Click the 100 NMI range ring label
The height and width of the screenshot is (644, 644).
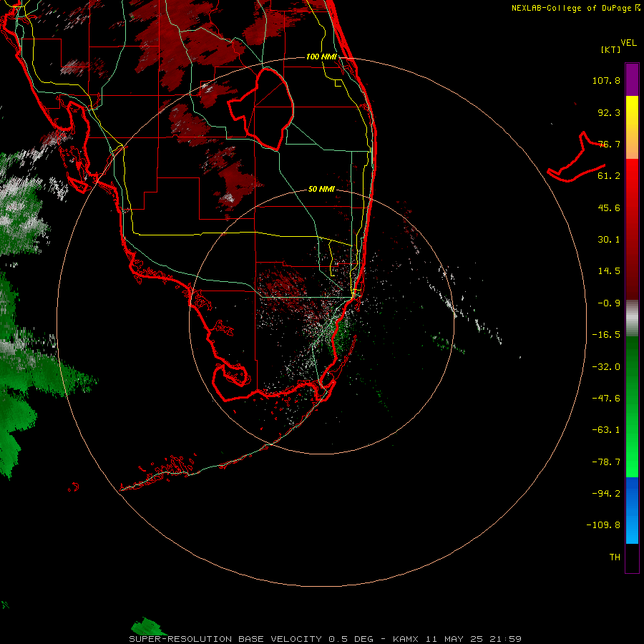pos(321,57)
